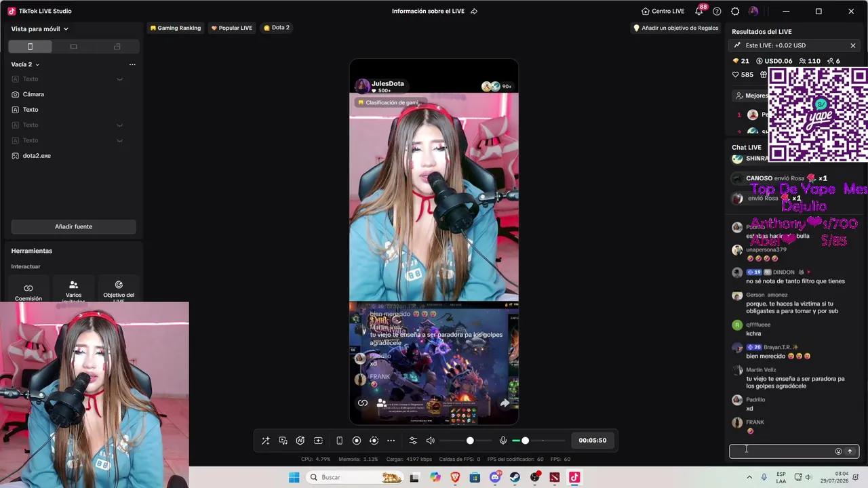
Task: Open the help question mark icon
Action: click(x=717, y=11)
